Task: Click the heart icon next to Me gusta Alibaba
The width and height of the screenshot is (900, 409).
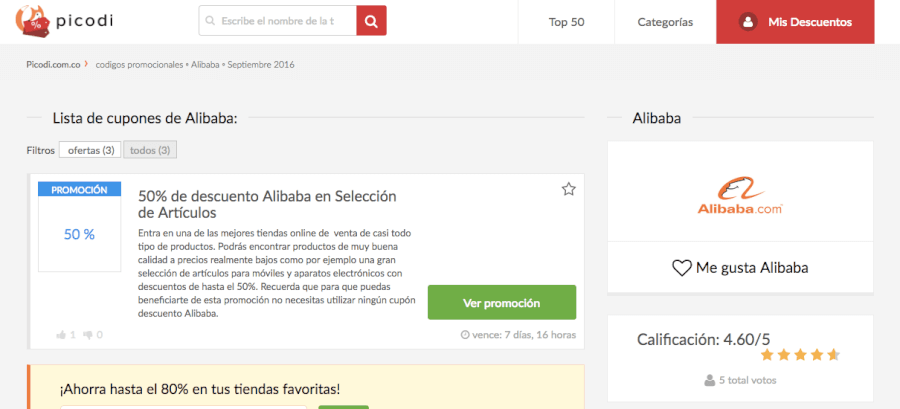Action: pos(681,268)
